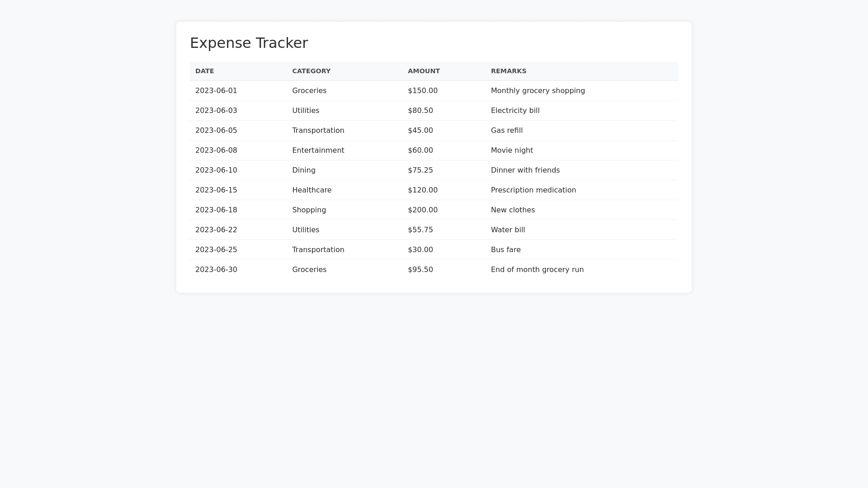The image size is (868, 488).
Task: Click the AMOUNT column header
Action: coord(424,71)
